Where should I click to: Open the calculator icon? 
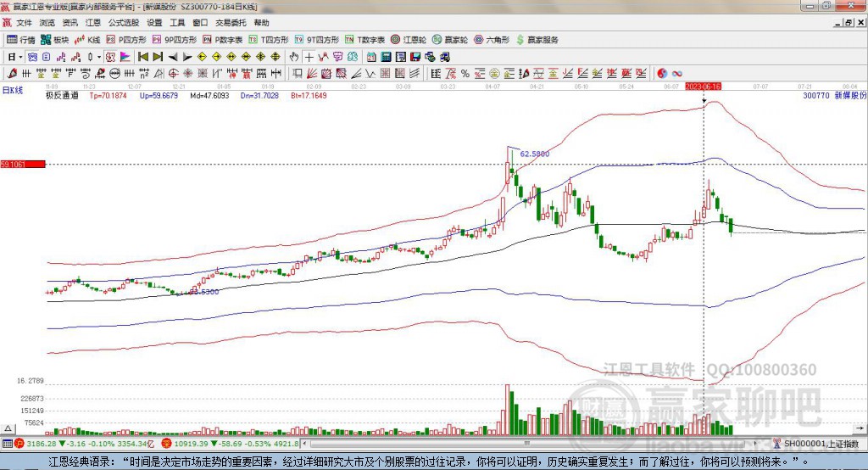[x=386, y=57]
